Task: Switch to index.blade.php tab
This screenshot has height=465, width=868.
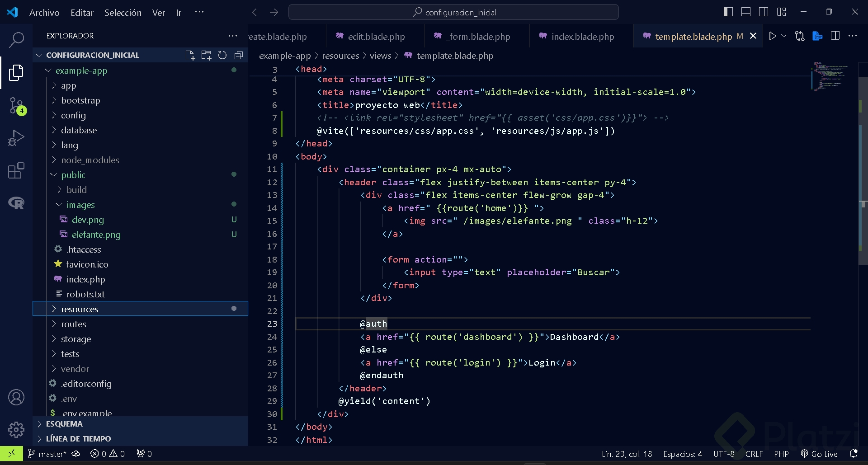Action: click(582, 37)
